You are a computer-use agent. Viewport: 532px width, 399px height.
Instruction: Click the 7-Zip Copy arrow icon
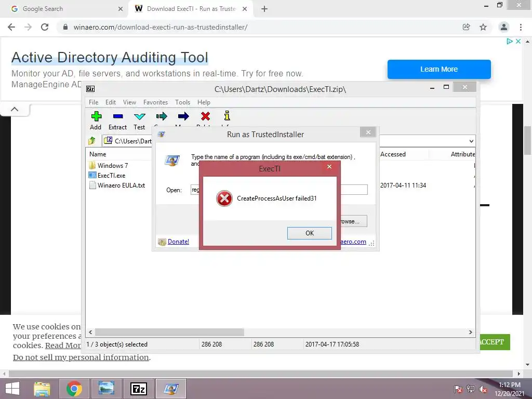pos(162,117)
